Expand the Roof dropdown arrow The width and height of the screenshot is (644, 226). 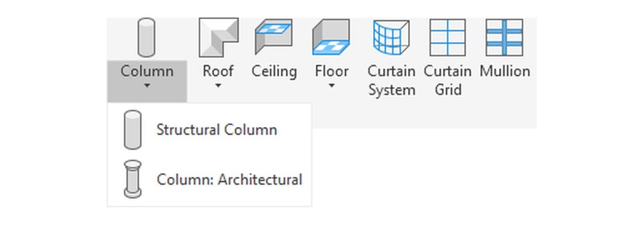pyautogui.click(x=218, y=86)
